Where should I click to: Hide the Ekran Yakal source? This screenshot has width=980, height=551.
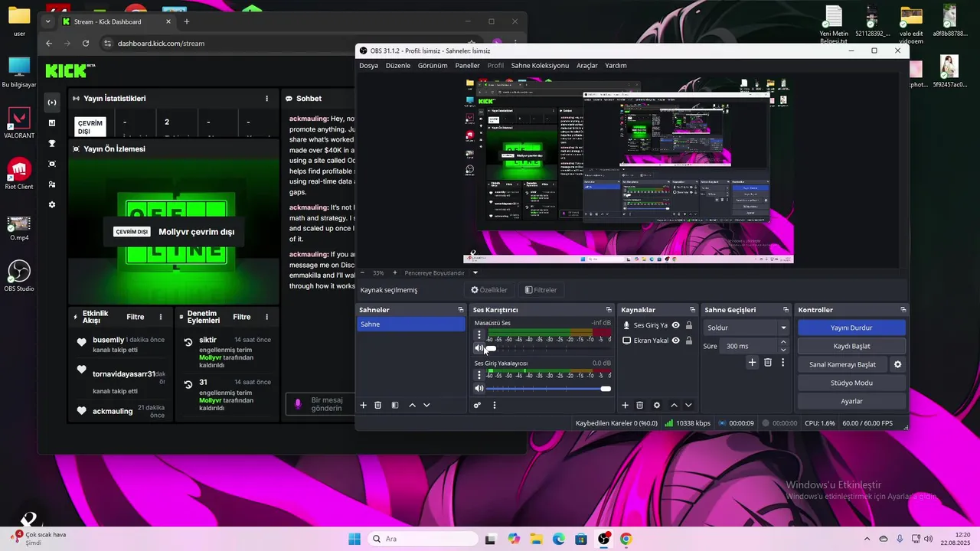[x=675, y=341]
